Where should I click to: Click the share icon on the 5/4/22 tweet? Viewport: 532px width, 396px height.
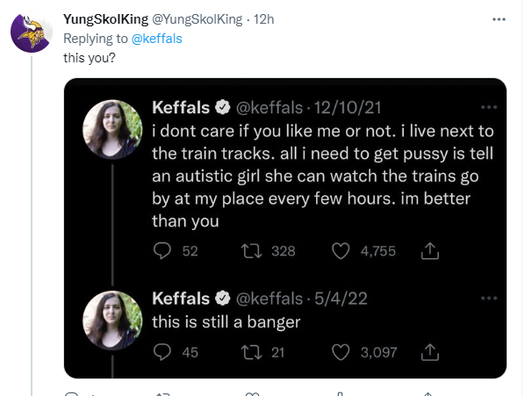pyautogui.click(x=430, y=352)
